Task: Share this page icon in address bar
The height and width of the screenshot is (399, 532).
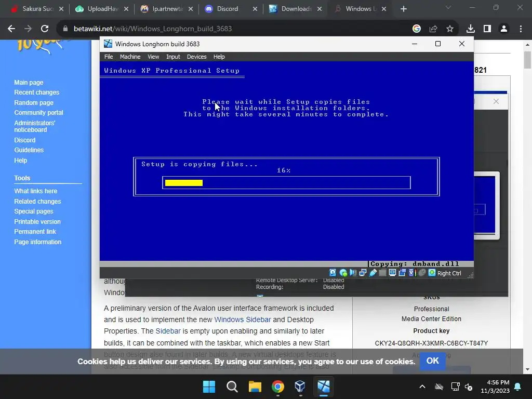Action: point(433,29)
